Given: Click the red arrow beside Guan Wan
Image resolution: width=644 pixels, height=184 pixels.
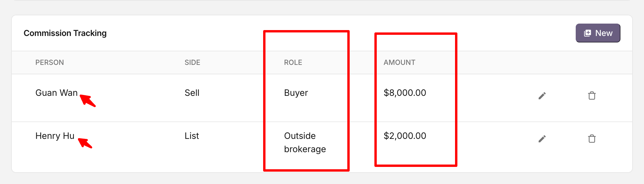Looking at the screenshot, I should pos(88,101).
